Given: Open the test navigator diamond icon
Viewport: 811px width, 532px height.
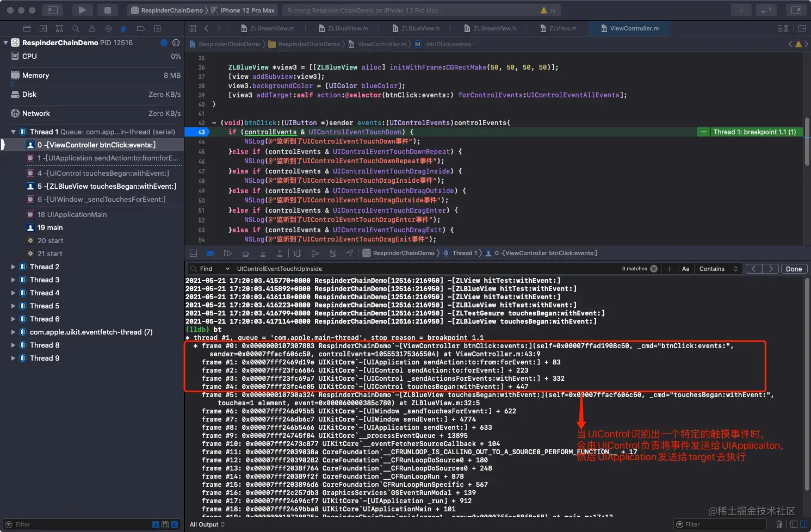Looking at the screenshot, I should pyautogui.click(x=108, y=28).
